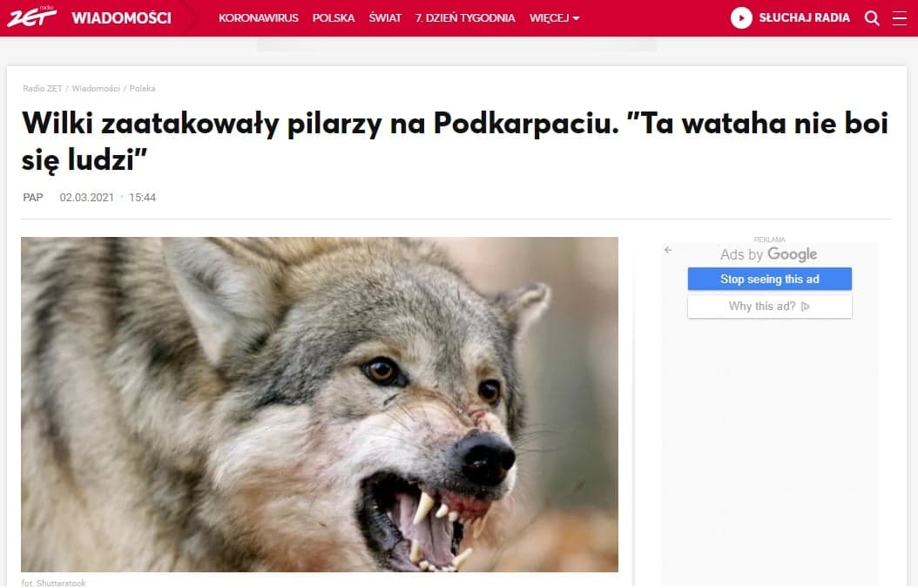Click the play icon for radio
Screen dimensions: 918x588
[741, 18]
